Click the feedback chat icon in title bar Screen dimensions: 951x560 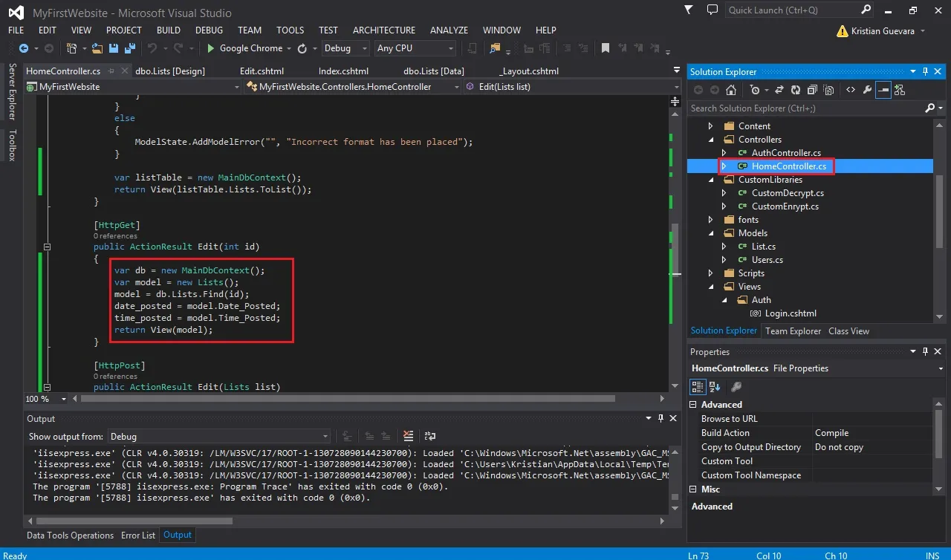tap(713, 10)
